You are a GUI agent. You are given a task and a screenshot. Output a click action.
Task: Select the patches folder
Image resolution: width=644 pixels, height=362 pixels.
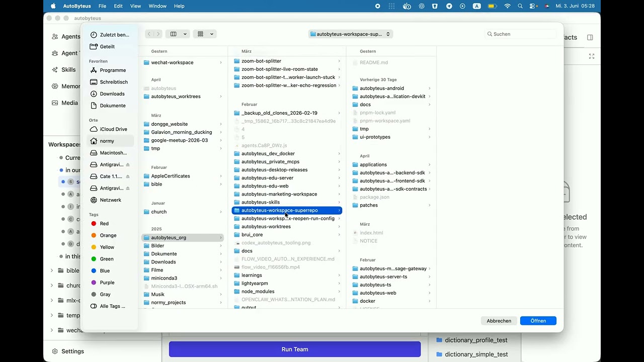tap(391, 205)
